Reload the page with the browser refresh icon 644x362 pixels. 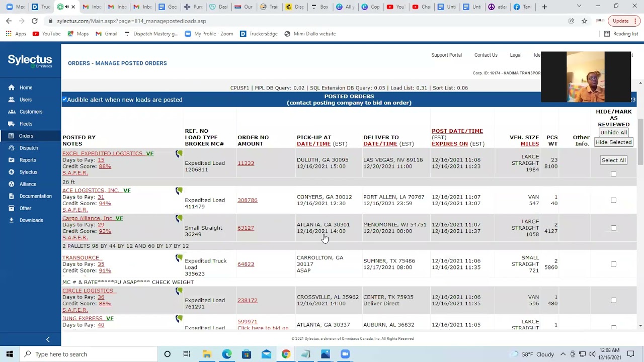click(x=34, y=21)
